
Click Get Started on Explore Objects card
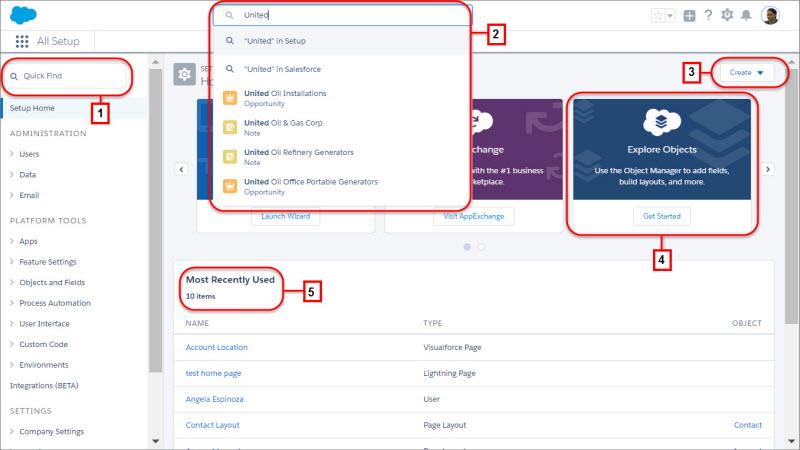click(x=662, y=216)
